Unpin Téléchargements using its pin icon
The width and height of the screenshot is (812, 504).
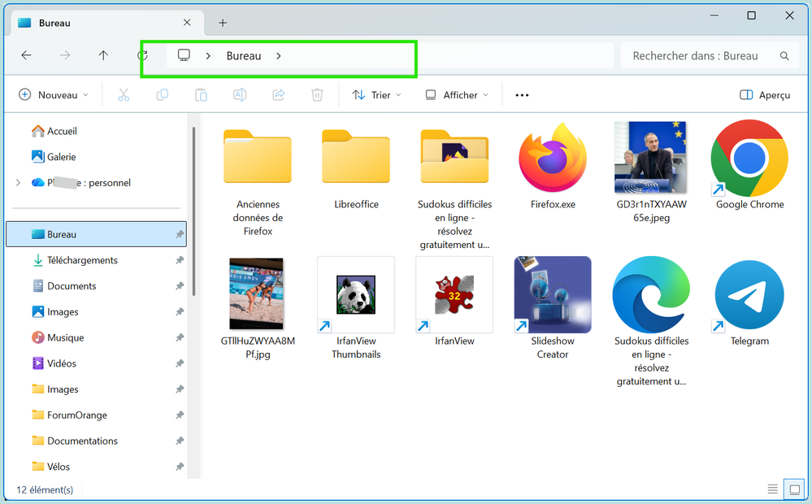[x=179, y=260]
